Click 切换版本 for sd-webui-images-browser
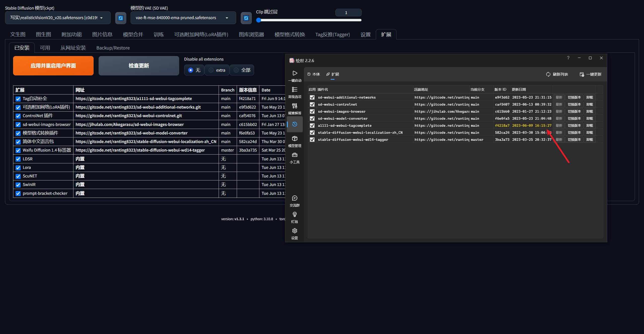644x334 pixels. coord(574,112)
